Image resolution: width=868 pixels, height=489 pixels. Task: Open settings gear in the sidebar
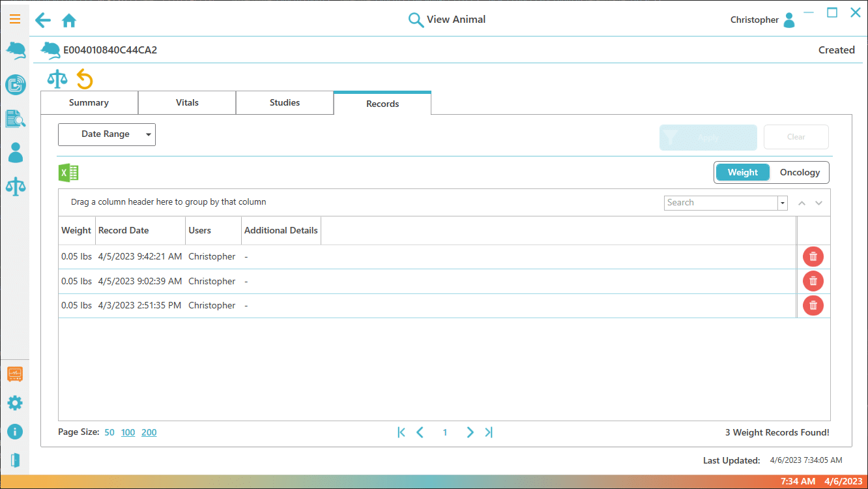(x=14, y=403)
